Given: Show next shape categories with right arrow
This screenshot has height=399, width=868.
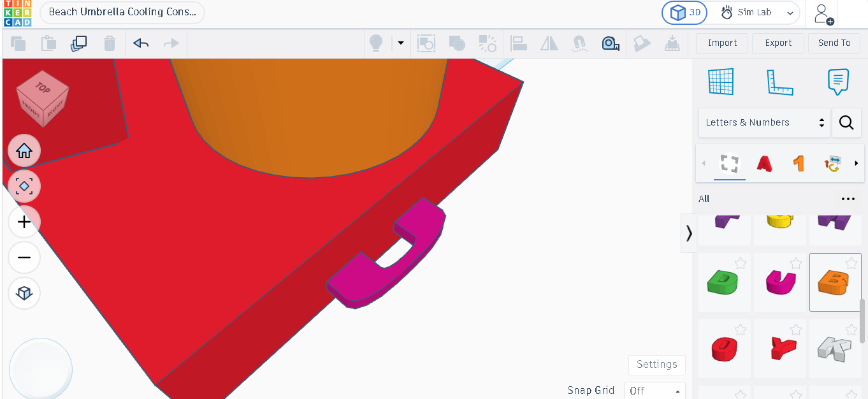Looking at the screenshot, I should pos(856,164).
